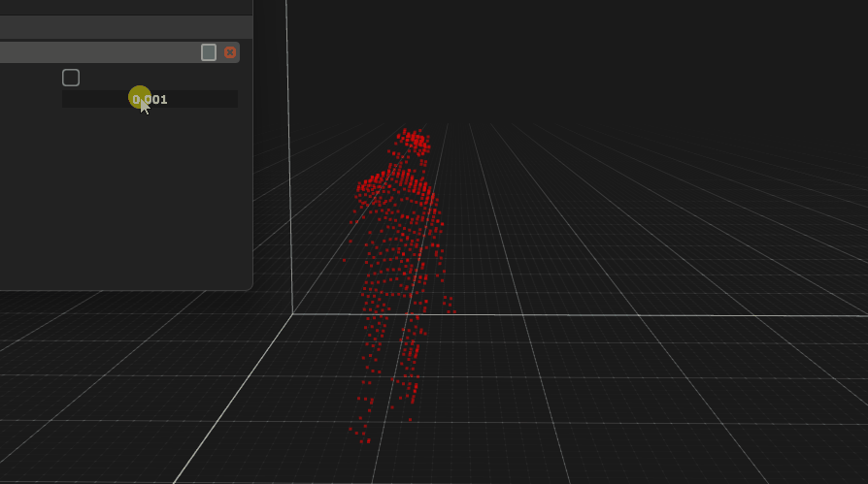Click the red close icon in panel header
This screenshot has height=484, width=868.
coord(230,52)
